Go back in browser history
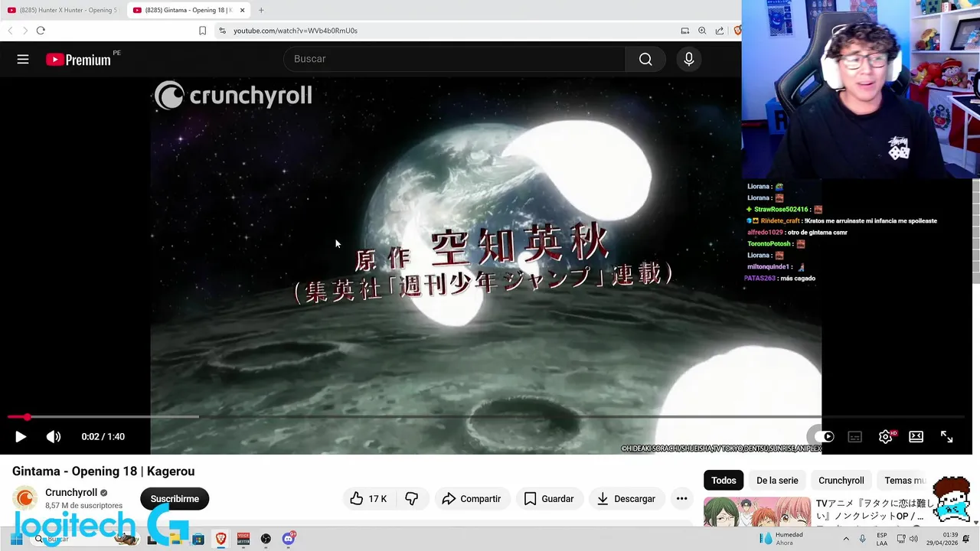 (x=10, y=31)
